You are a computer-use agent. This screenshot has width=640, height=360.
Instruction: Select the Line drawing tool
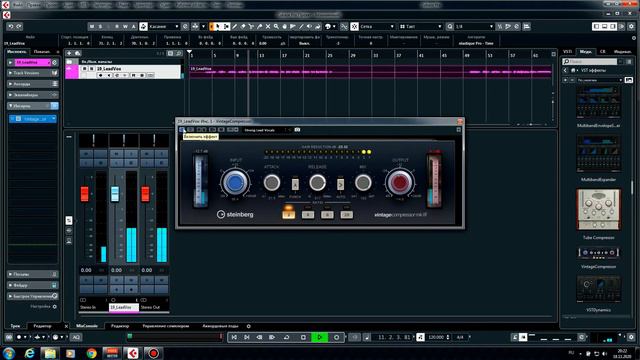click(x=301, y=27)
